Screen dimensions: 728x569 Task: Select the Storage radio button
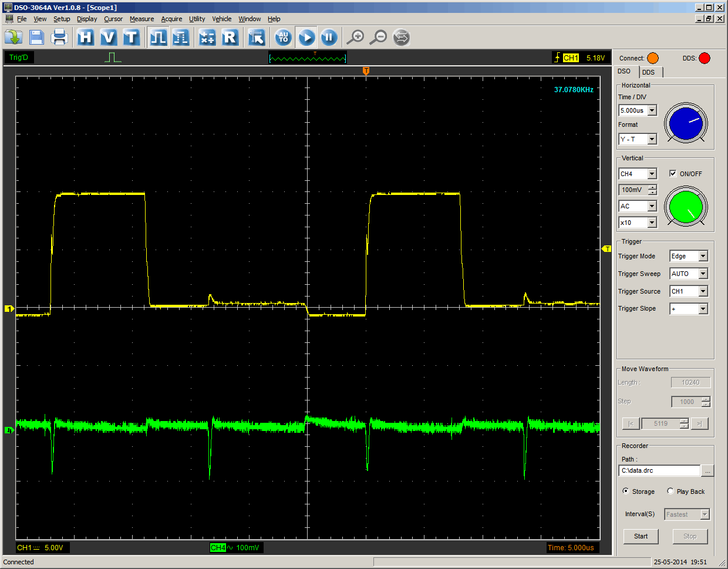(626, 491)
